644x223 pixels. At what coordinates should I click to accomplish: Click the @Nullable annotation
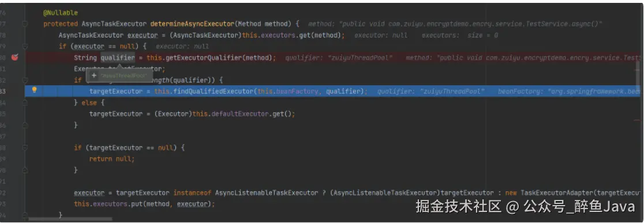pyautogui.click(x=61, y=13)
